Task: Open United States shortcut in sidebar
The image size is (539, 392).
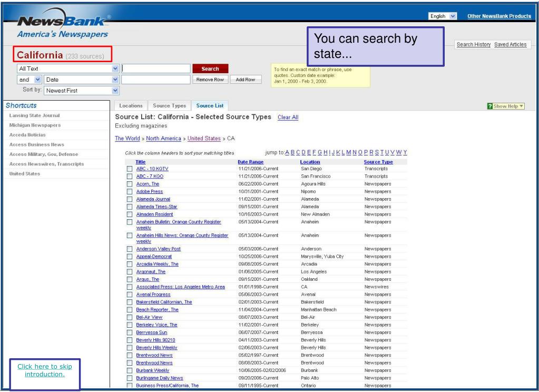Action: click(24, 174)
